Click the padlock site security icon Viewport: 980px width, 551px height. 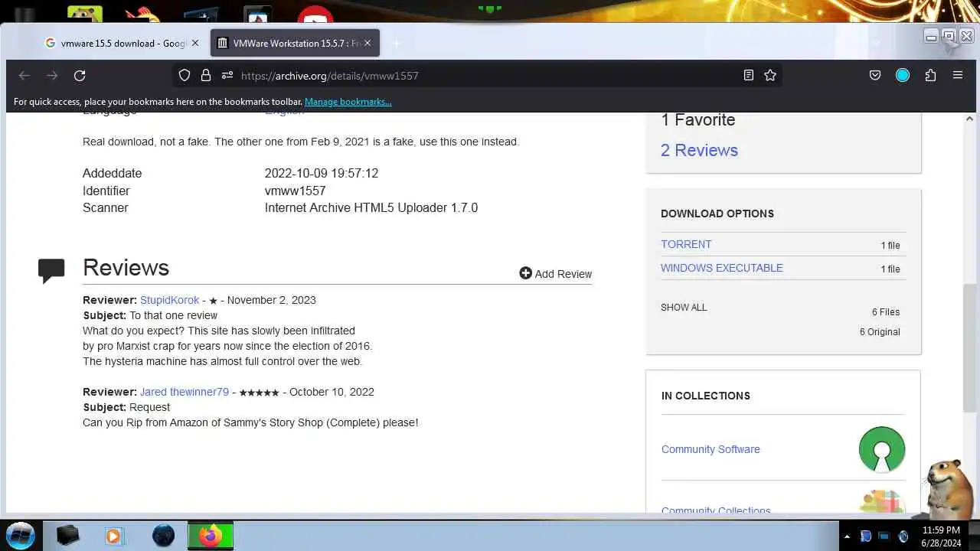(205, 75)
